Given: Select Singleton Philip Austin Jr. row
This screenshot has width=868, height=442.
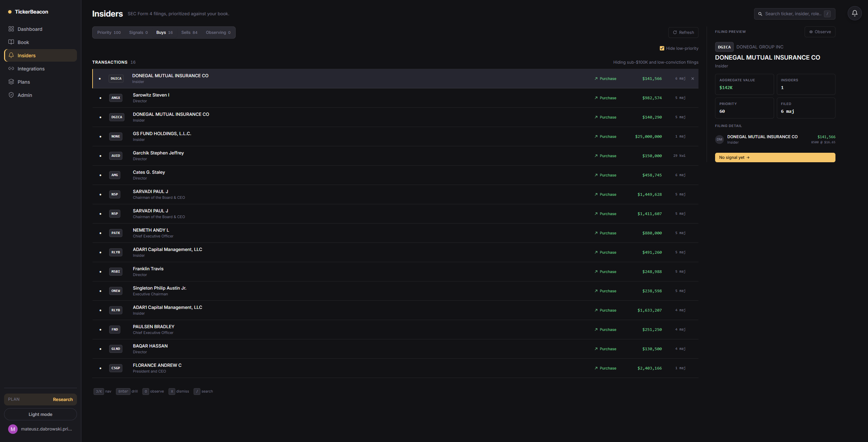Looking at the screenshot, I should 395,291.
